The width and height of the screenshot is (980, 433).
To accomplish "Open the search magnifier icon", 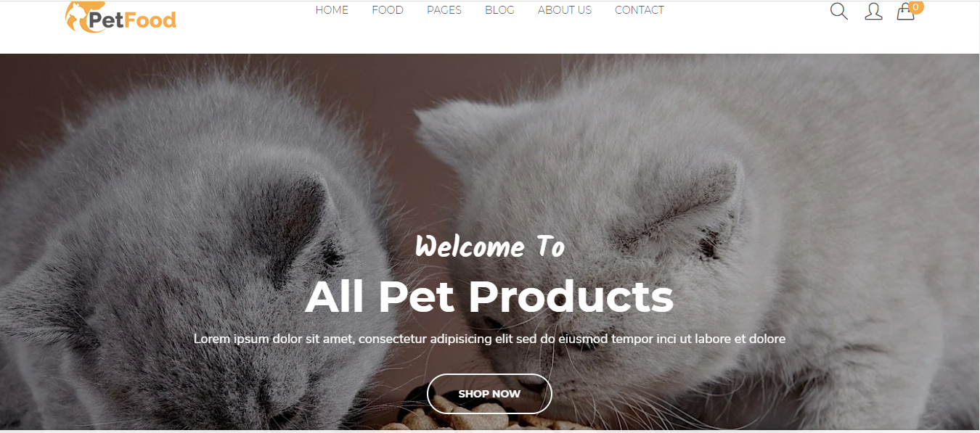I will coord(838,11).
